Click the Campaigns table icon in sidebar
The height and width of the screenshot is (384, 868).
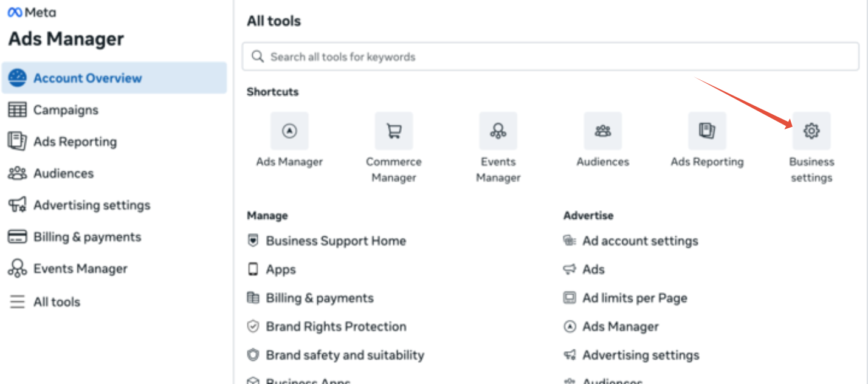(17, 110)
